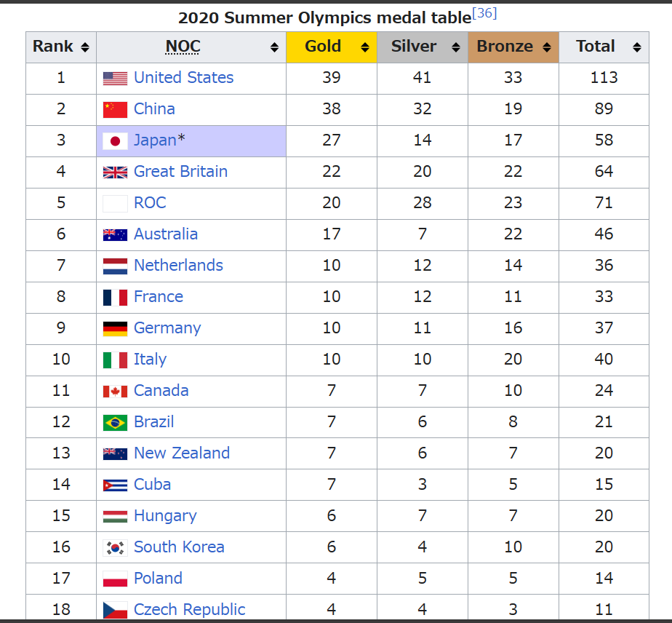
Task: Click the Germany flag icon
Action: pos(115,328)
